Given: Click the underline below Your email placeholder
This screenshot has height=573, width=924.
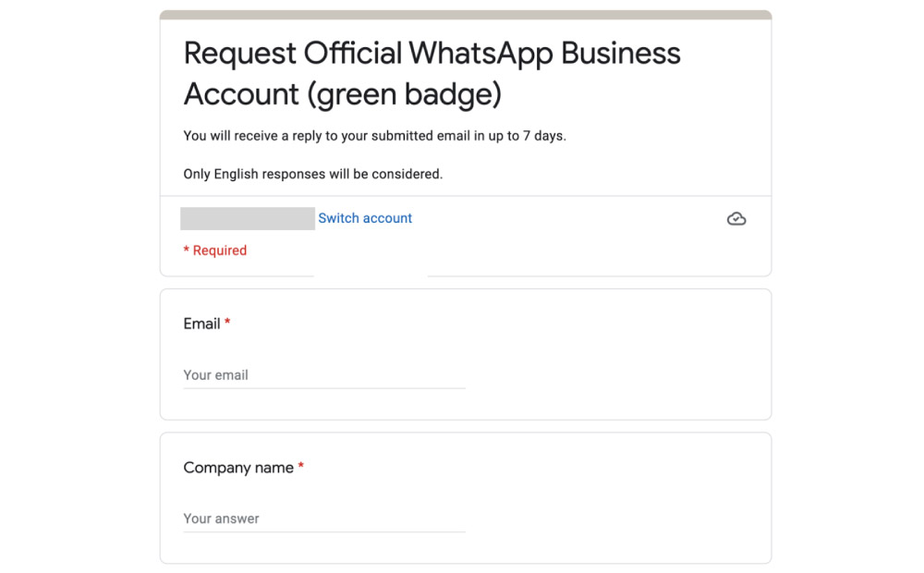Looking at the screenshot, I should click(x=324, y=388).
